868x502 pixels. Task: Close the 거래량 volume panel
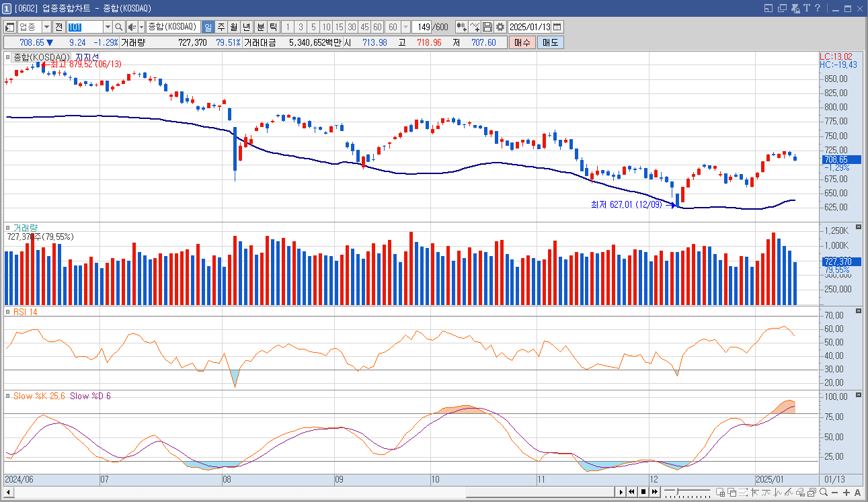[858, 226]
